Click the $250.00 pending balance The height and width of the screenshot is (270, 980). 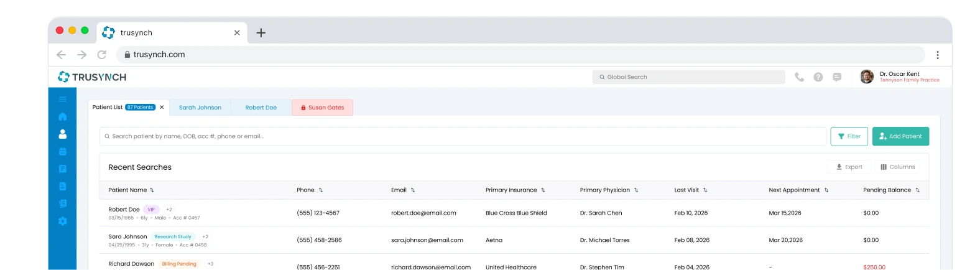[874, 267]
